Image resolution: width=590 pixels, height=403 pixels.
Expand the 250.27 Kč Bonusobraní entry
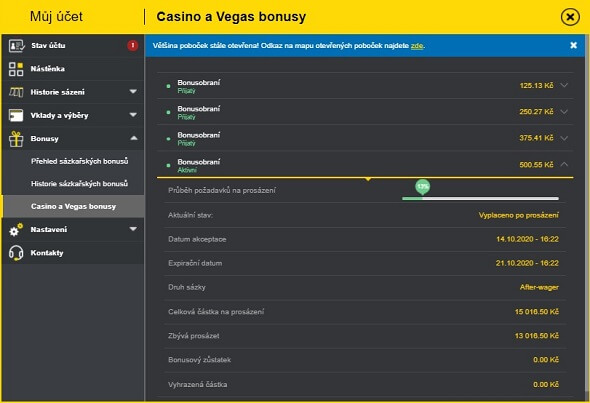(x=564, y=112)
